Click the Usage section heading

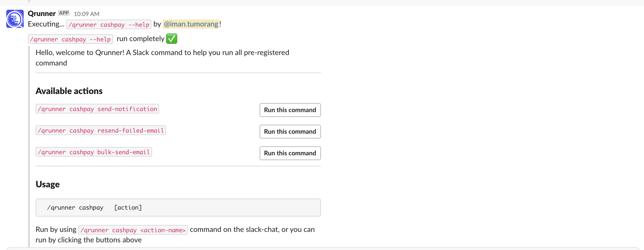[x=47, y=184]
